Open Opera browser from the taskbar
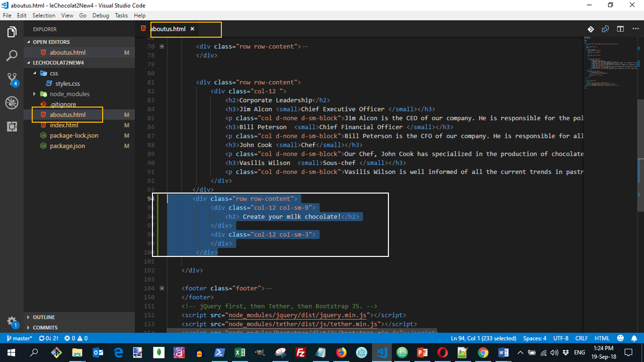644x362 pixels. click(443, 352)
